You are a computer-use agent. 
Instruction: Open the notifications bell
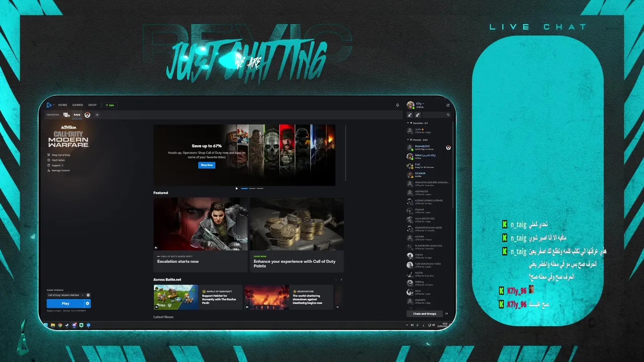397,105
